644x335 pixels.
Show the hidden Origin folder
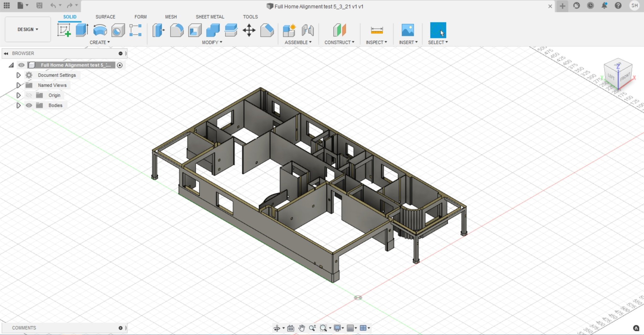29,95
